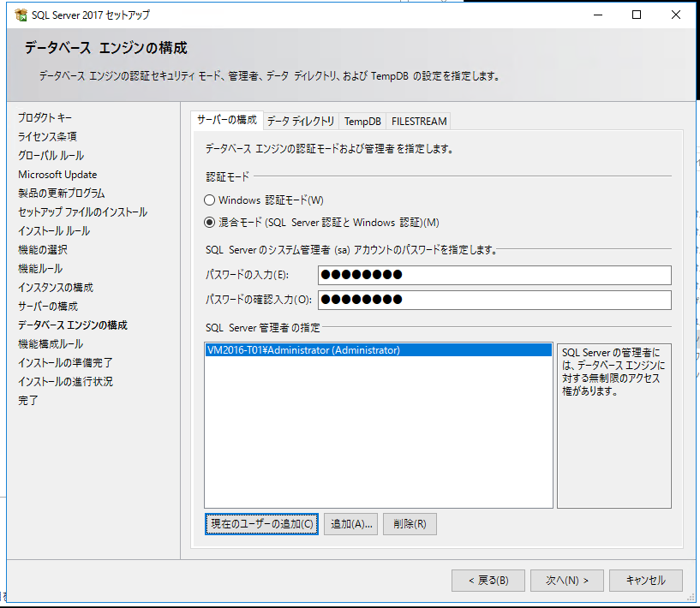This screenshot has width=700, height=608.
Task: Click the 削除(R) button
Action: pyautogui.click(x=410, y=524)
